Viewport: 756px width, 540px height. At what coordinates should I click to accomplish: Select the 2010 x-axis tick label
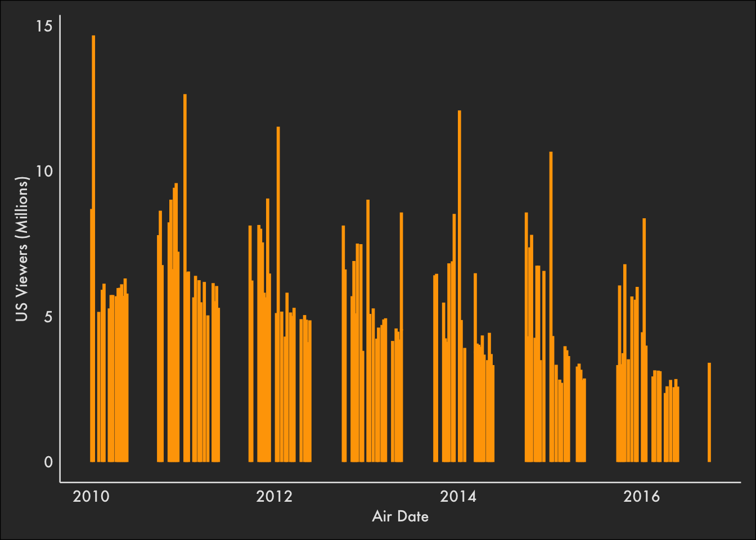[x=91, y=496]
